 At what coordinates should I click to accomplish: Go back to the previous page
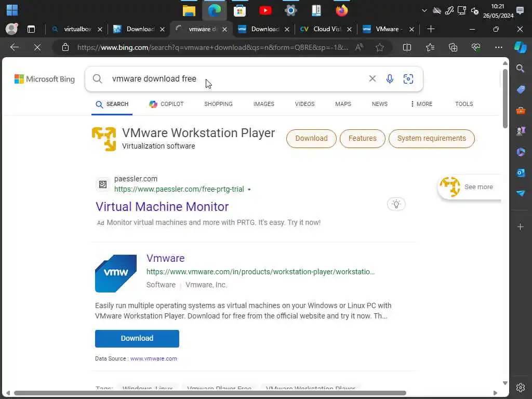[x=14, y=47]
